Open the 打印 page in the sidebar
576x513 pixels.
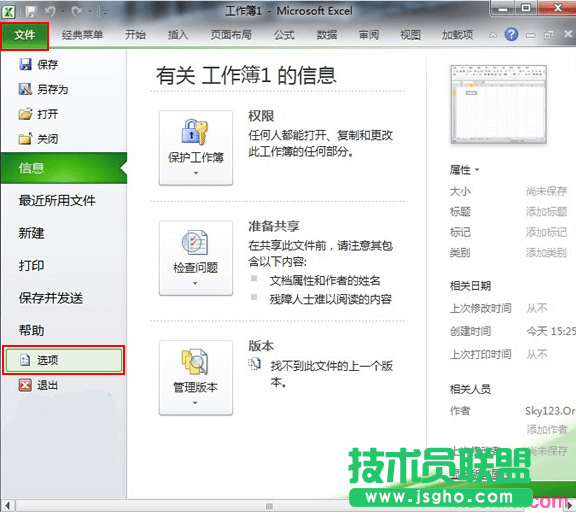tap(32, 265)
